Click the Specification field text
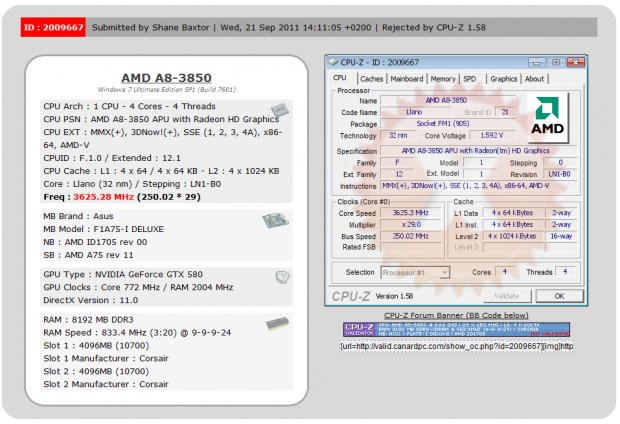The height and width of the screenshot is (424, 620). pos(478,151)
